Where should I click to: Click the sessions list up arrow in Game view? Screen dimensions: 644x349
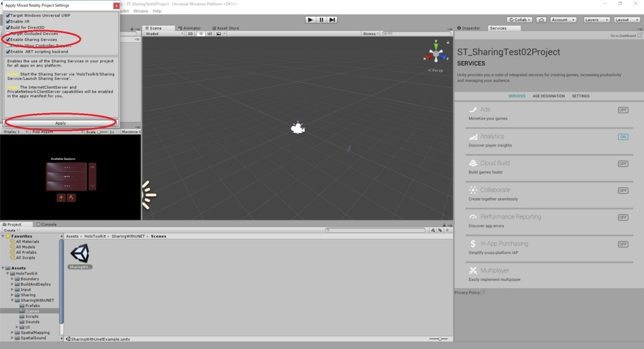(92, 167)
